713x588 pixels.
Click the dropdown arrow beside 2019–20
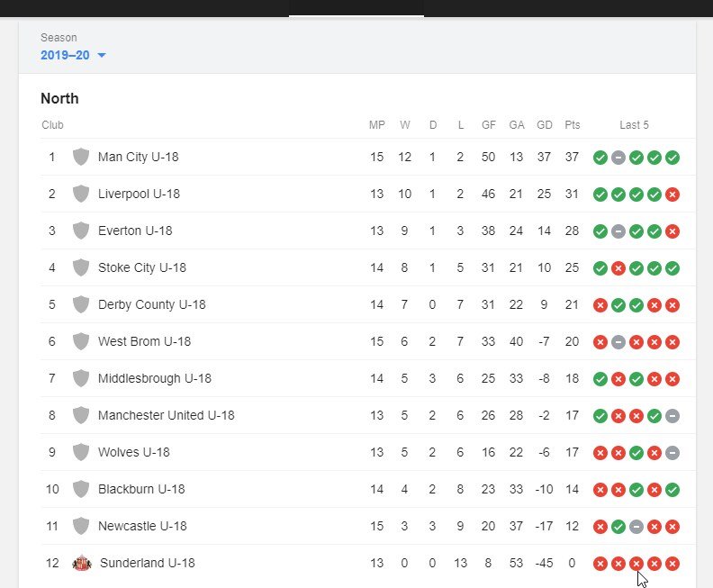102,56
